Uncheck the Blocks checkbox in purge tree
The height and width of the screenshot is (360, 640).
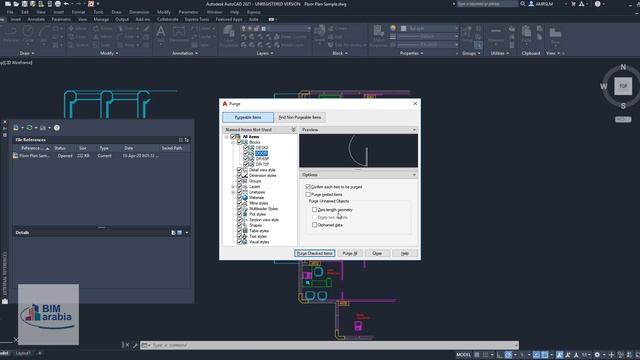pos(239,142)
